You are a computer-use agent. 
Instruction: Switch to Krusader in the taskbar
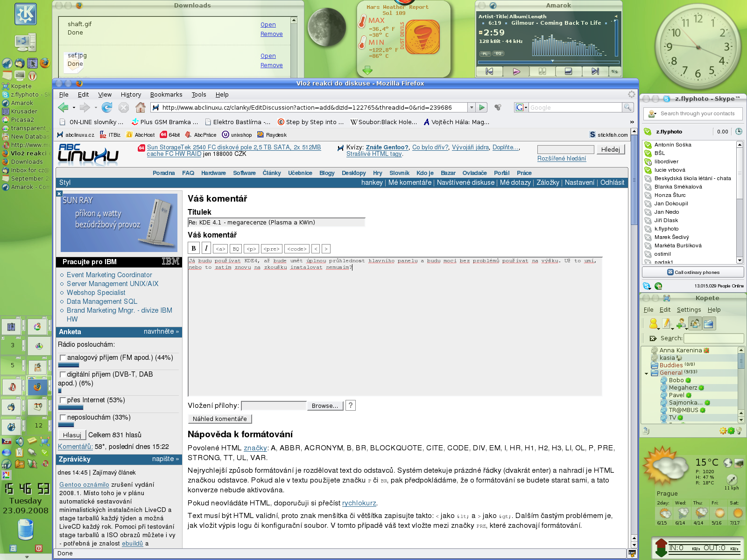click(x=24, y=112)
